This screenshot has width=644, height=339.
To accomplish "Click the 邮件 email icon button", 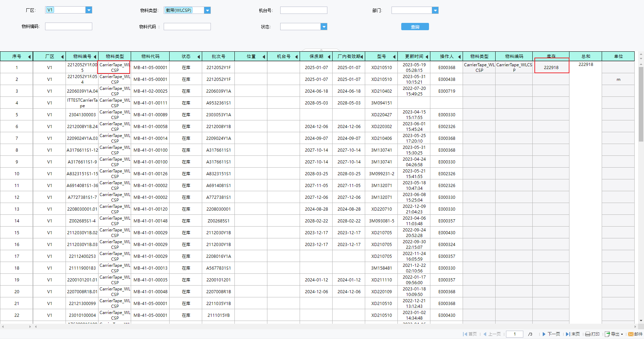I will coord(635,334).
